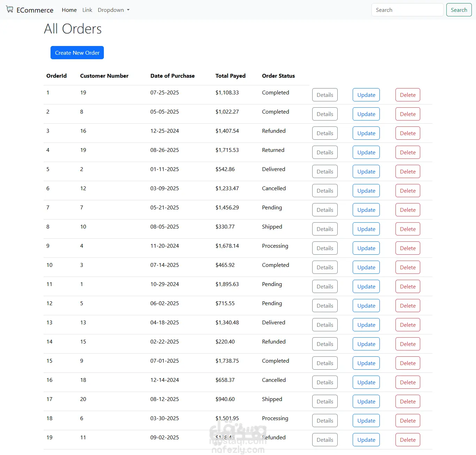The width and height of the screenshot is (476, 455).
Task: Update order 9 with Processing status
Action: (x=366, y=248)
